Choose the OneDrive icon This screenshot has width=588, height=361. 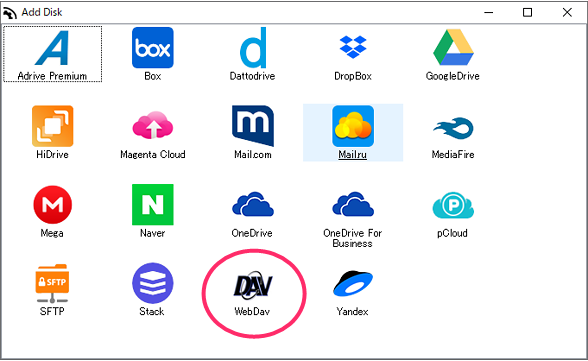(253, 204)
